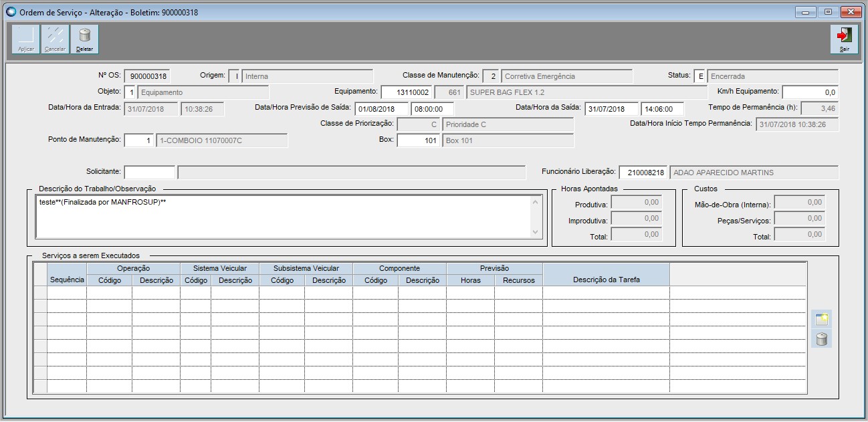Viewport: 868px width, 422px height.
Task: Click the Sistema Veicular group header
Action: pos(219,268)
